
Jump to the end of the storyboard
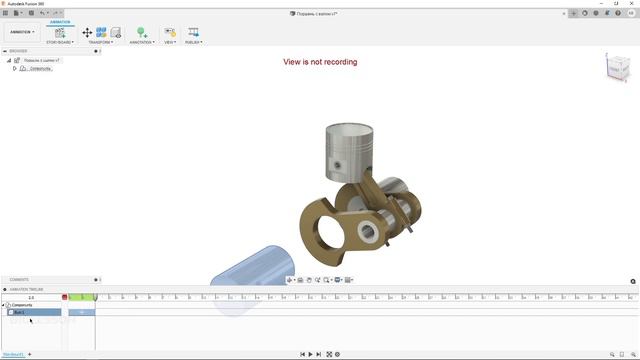coord(319,354)
